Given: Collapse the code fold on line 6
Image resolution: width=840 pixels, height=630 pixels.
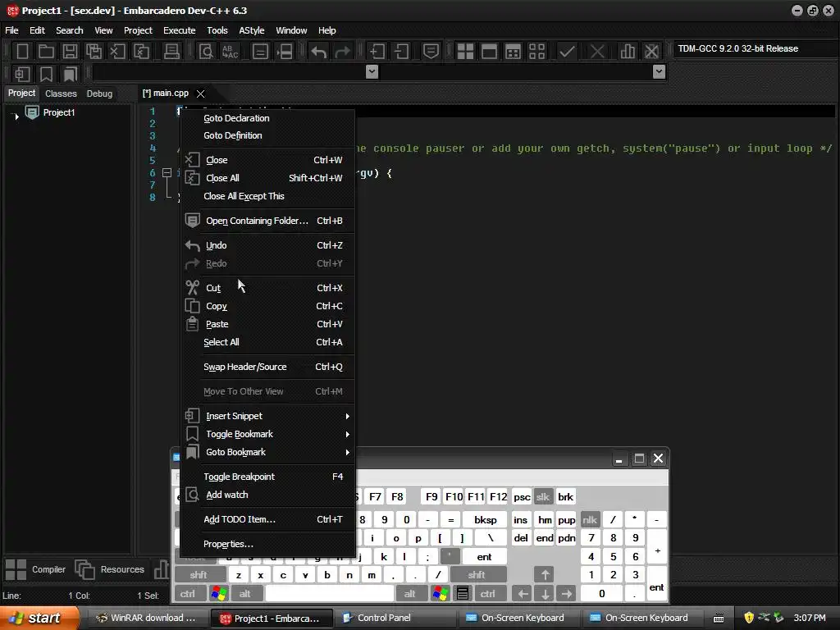Looking at the screenshot, I should point(167,172).
